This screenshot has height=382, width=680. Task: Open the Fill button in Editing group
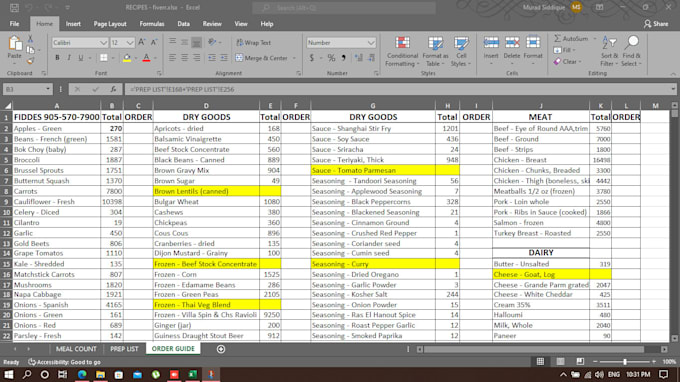(564, 50)
